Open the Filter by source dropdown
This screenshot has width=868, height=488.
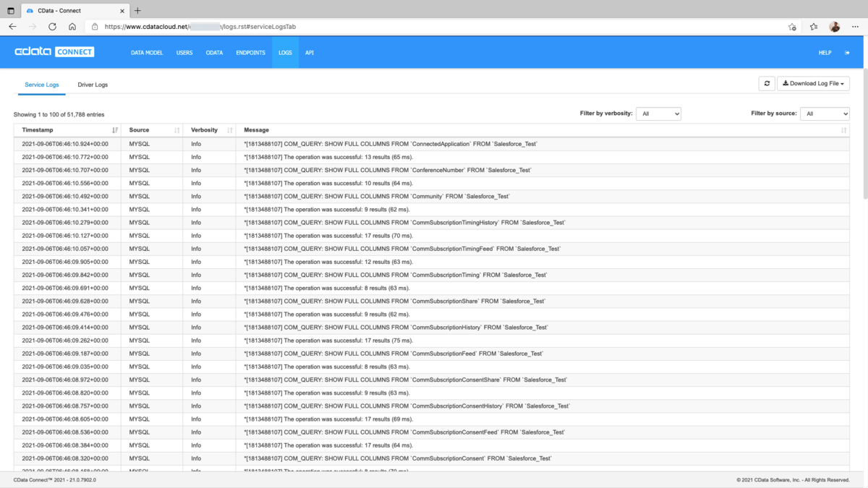[825, 114]
